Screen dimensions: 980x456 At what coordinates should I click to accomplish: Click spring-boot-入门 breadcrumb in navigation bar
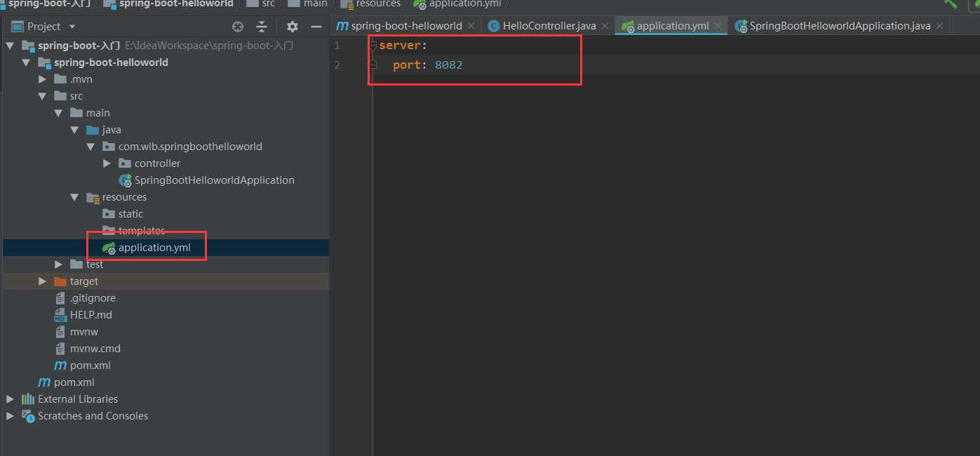(x=49, y=4)
